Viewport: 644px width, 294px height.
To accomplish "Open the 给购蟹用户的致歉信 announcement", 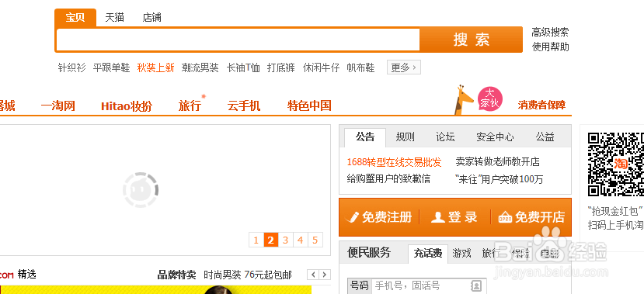I will 388,178.
